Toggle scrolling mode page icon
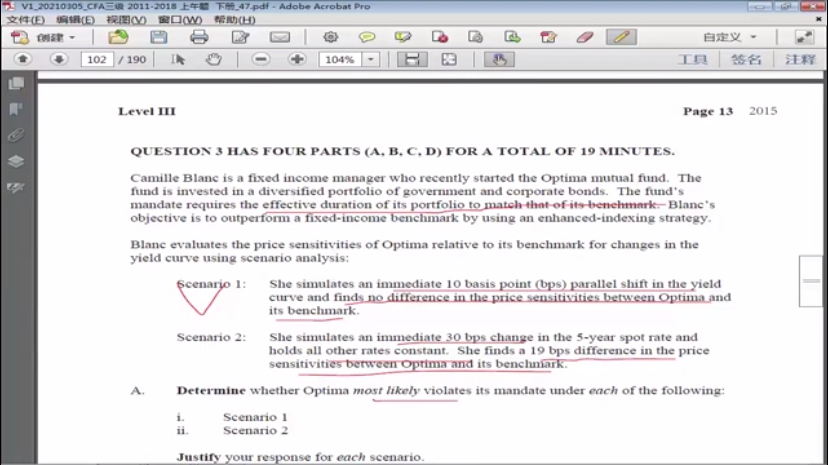The width and height of the screenshot is (828, 465). (412, 59)
